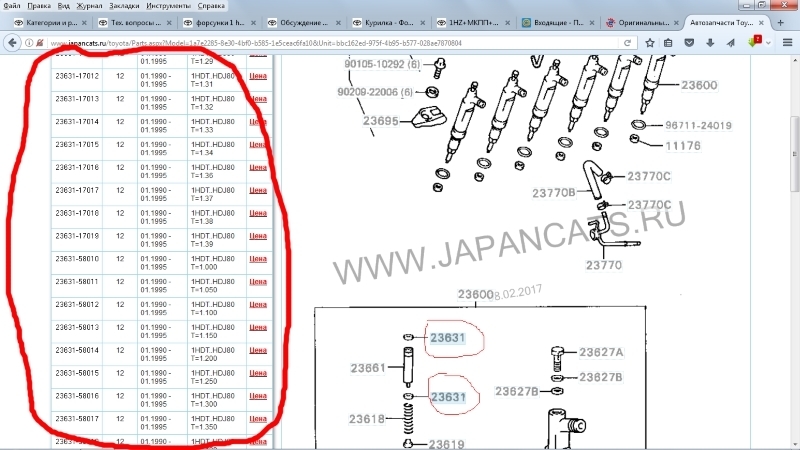Bookmark this page with star icon

[x=649, y=43]
